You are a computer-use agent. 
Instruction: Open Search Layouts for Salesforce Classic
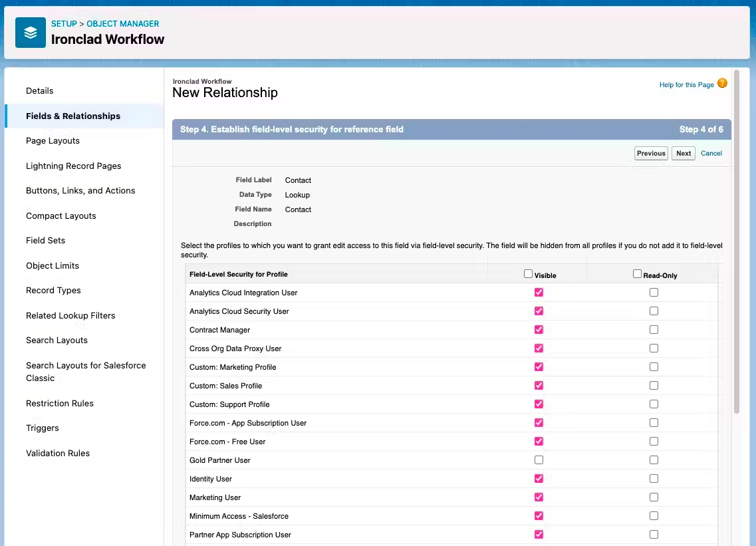click(86, 372)
